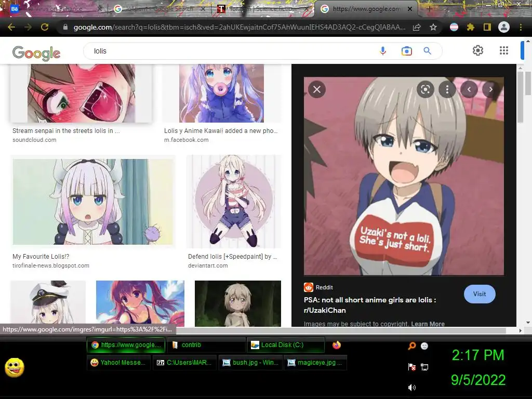Open the 'PSA: not all short anime girls' title link
Screen dimensions: 532x399
370,305
